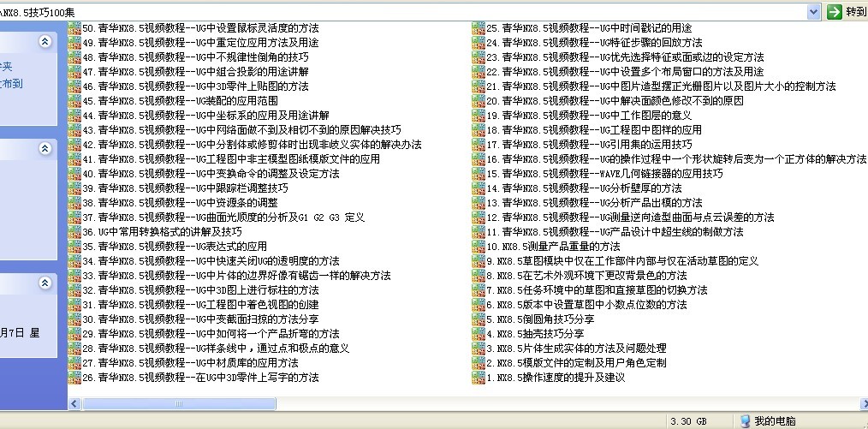868x429 pixels.
Task: Select file name 19 UG中工作图层的意义
Action: [589, 115]
